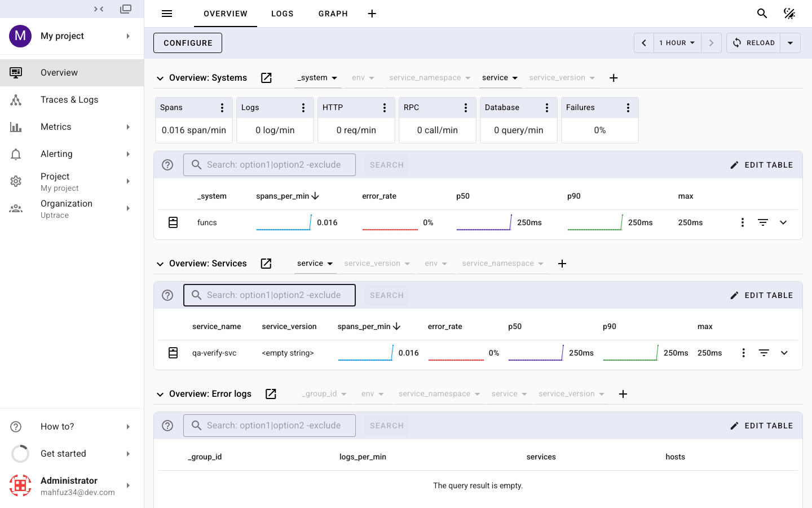
Task: Open the HTTP card three-dot menu
Action: pyautogui.click(x=385, y=108)
